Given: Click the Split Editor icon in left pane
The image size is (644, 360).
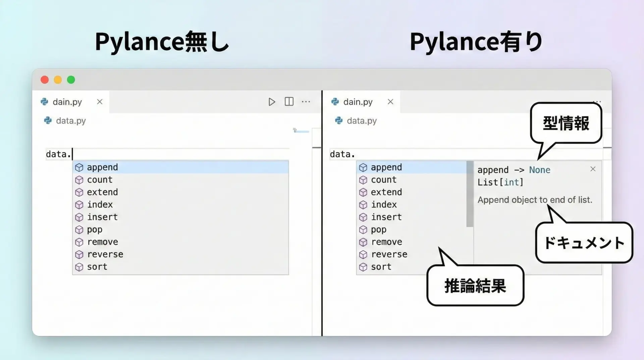Looking at the screenshot, I should coord(289,102).
